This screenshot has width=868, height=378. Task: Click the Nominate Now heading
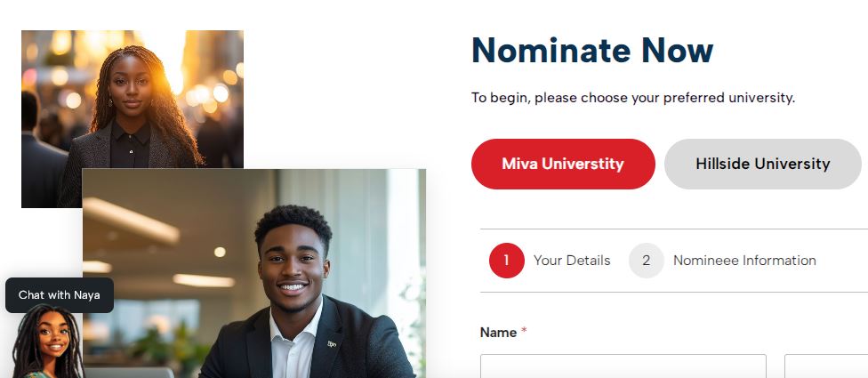(592, 51)
